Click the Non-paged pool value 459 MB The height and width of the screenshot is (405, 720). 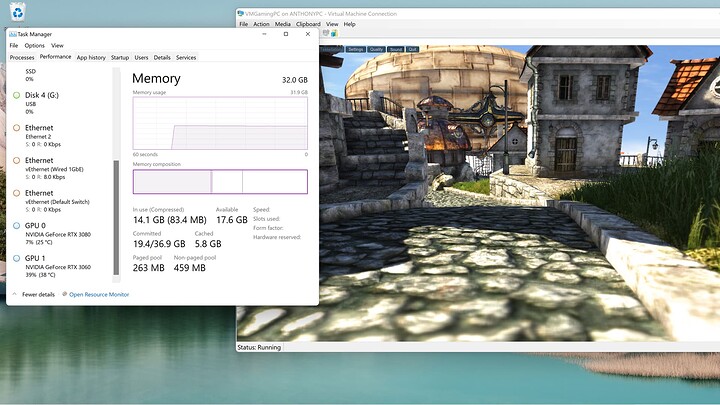tap(190, 268)
